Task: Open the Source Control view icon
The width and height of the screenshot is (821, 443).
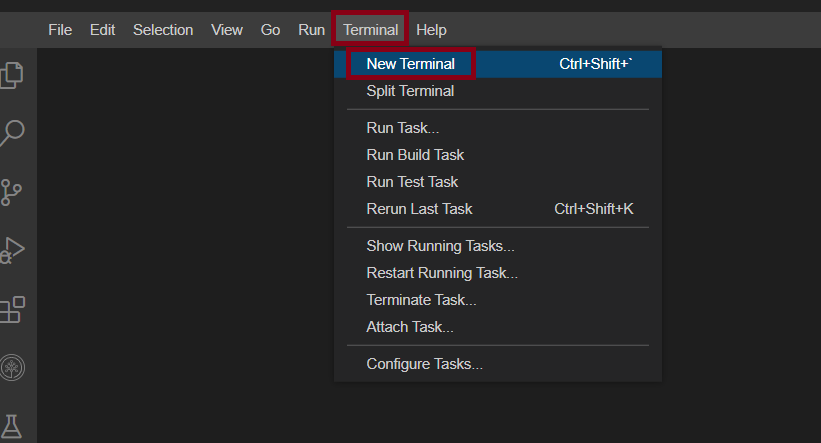Action: tap(13, 190)
